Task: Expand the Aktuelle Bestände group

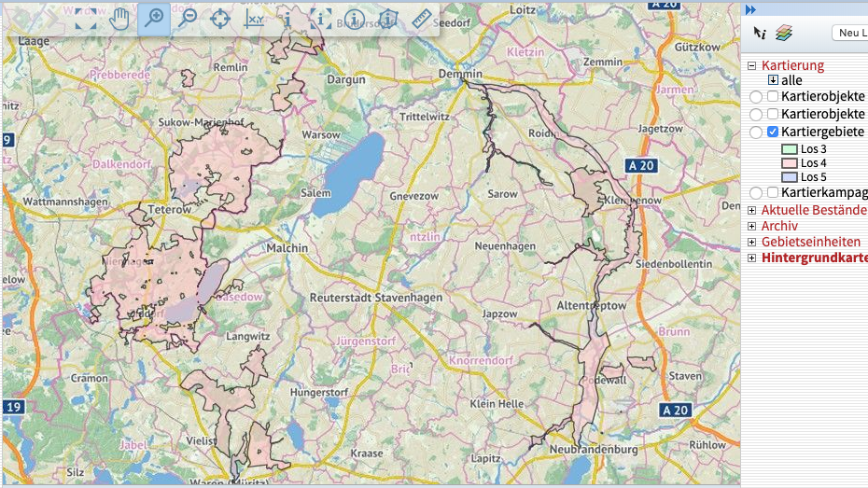Action: tap(751, 210)
